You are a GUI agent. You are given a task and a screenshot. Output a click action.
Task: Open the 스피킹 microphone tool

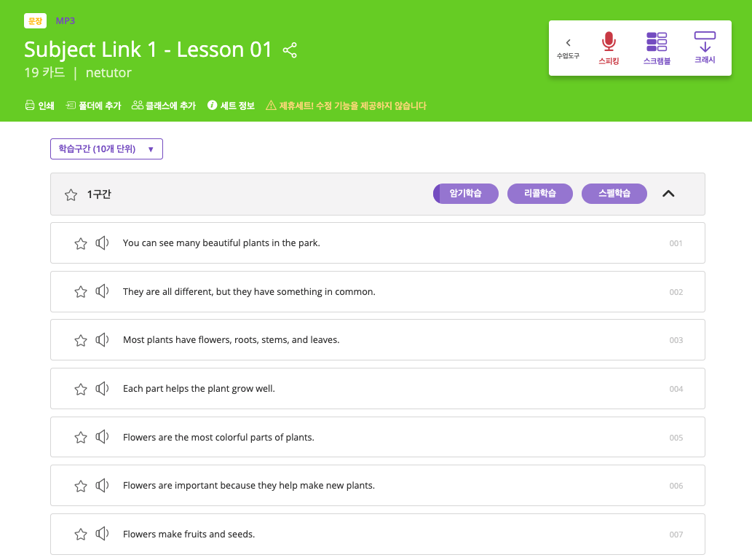click(609, 48)
